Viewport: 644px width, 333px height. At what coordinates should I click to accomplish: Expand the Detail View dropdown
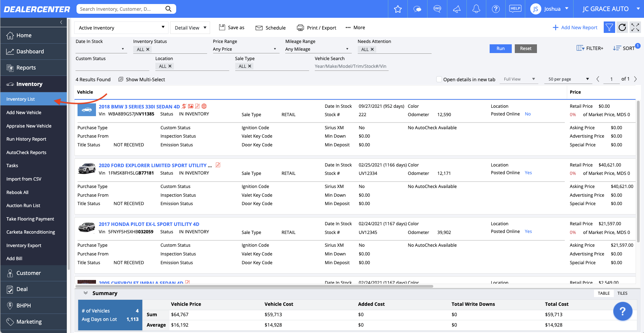(190, 28)
